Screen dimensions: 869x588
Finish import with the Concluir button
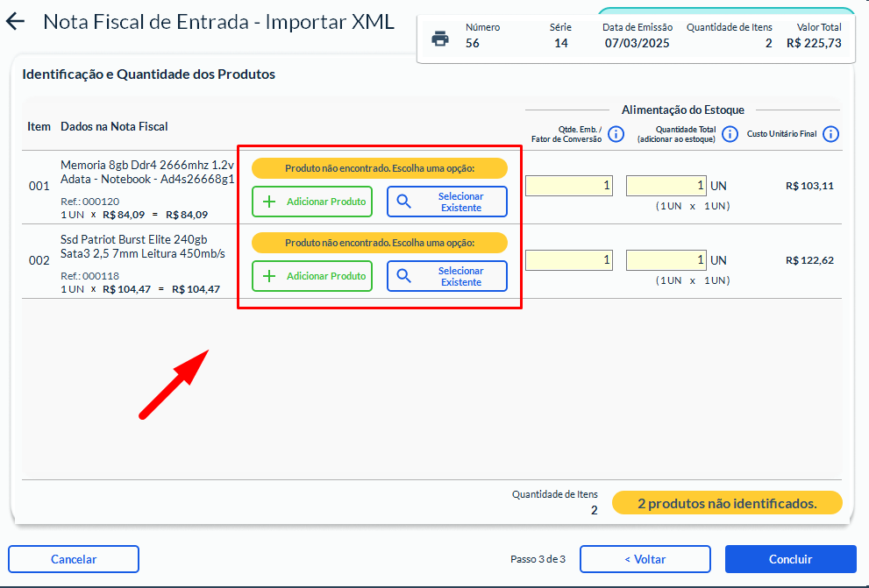(x=790, y=559)
